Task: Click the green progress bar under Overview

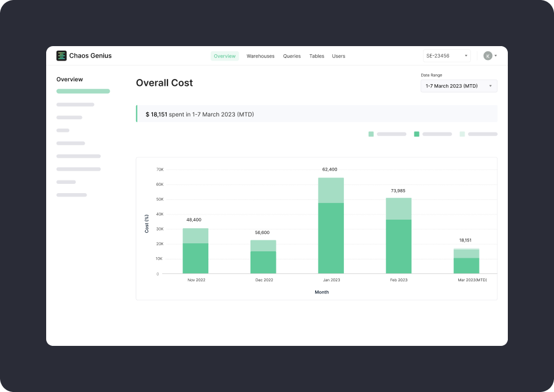Action: 83,91
